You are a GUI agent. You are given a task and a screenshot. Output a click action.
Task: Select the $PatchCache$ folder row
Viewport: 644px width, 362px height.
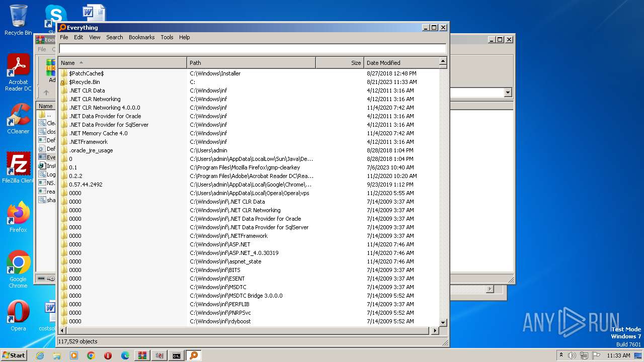coord(249,73)
